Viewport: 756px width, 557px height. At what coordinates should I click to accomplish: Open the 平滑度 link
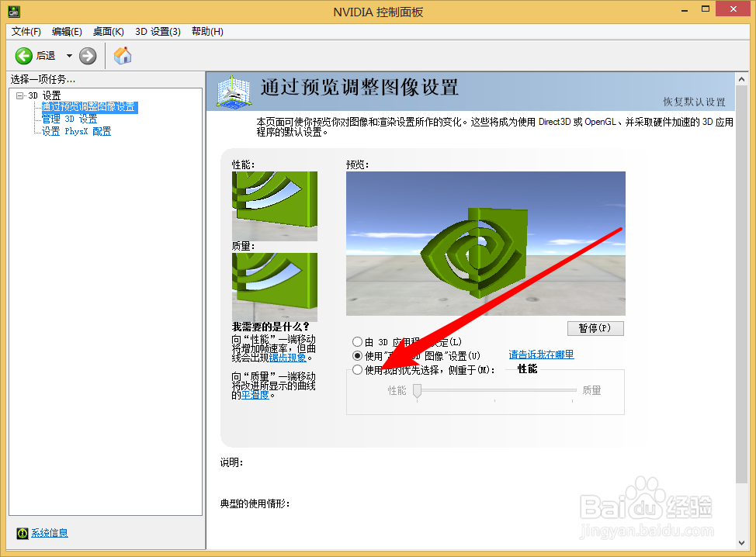pyautogui.click(x=255, y=395)
